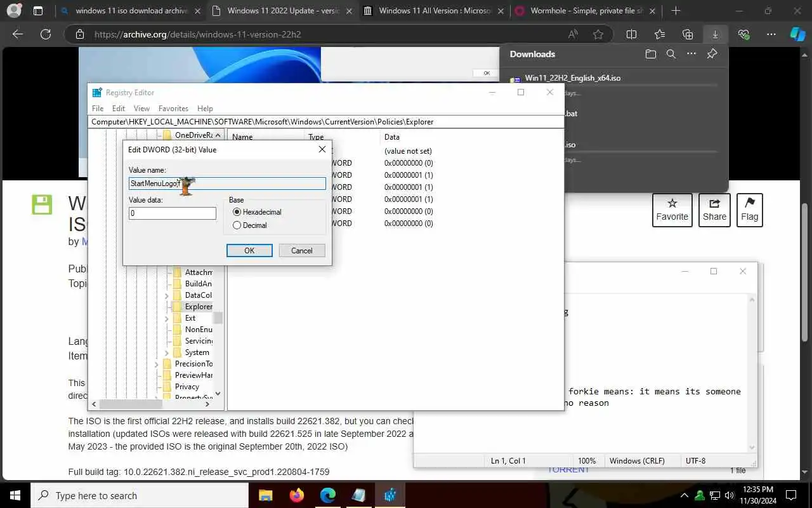This screenshot has width=812, height=508.
Task: Click the taskbar search box
Action: coord(138,495)
